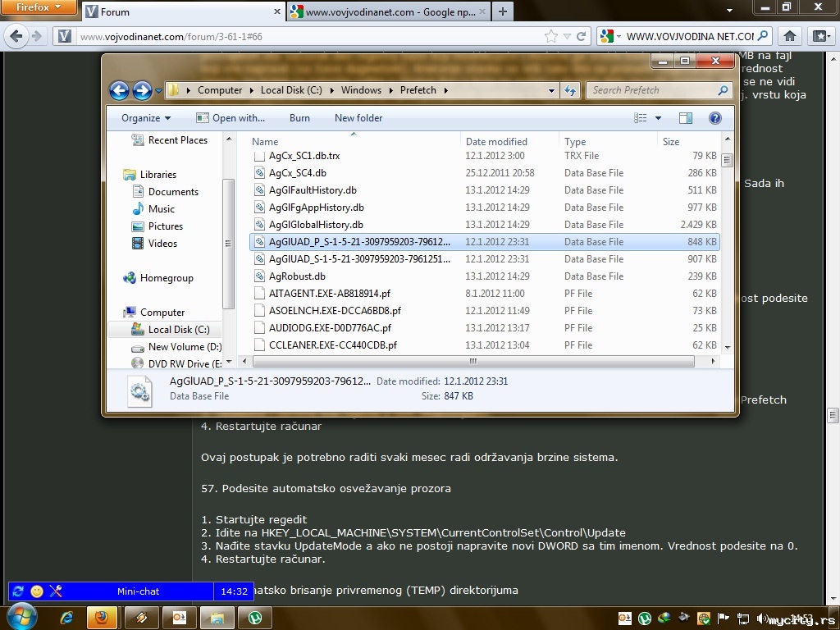
Task: Open Documents library
Action: click(x=166, y=191)
